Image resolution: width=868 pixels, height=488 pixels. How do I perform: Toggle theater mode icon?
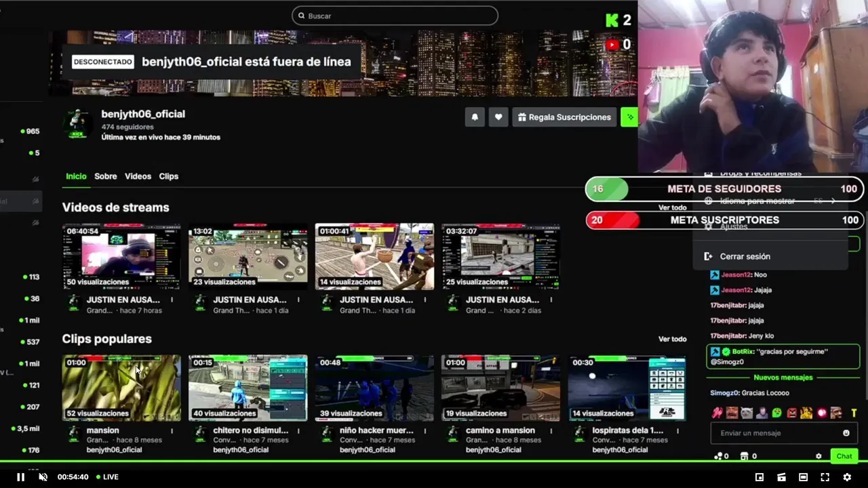(803, 477)
